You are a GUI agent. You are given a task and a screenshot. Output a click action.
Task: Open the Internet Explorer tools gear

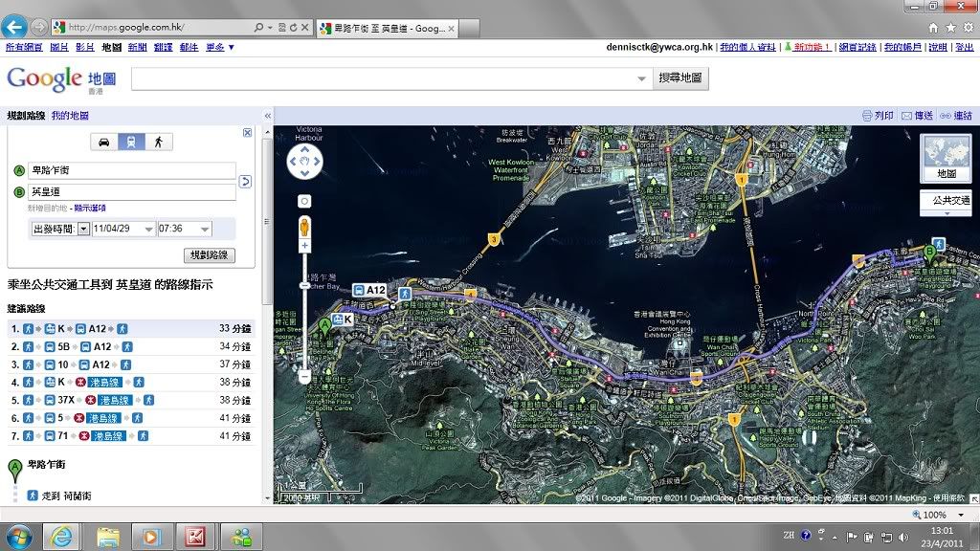pyautogui.click(x=969, y=28)
